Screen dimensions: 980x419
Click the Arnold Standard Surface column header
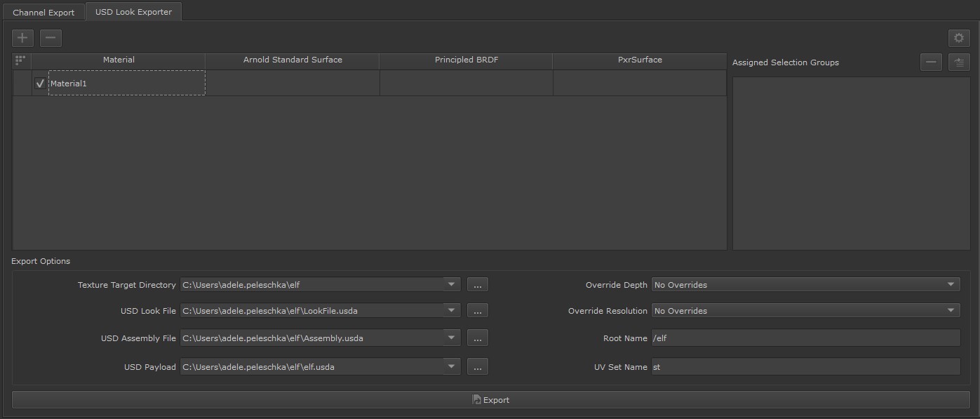click(293, 60)
